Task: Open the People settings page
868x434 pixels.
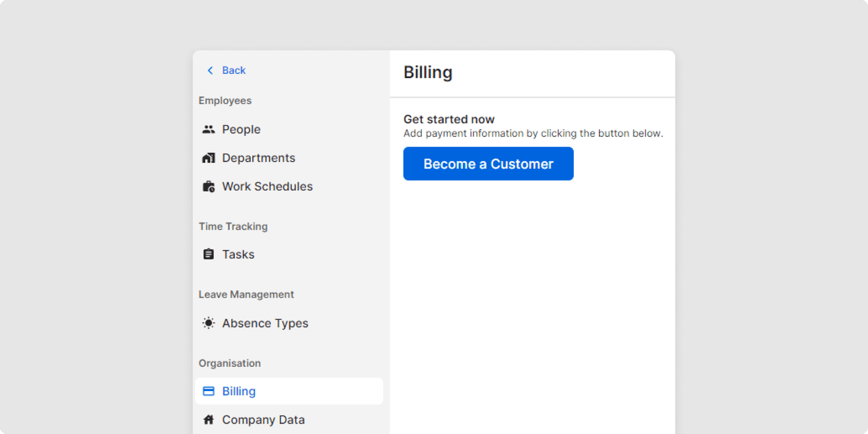Action: pyautogui.click(x=241, y=130)
